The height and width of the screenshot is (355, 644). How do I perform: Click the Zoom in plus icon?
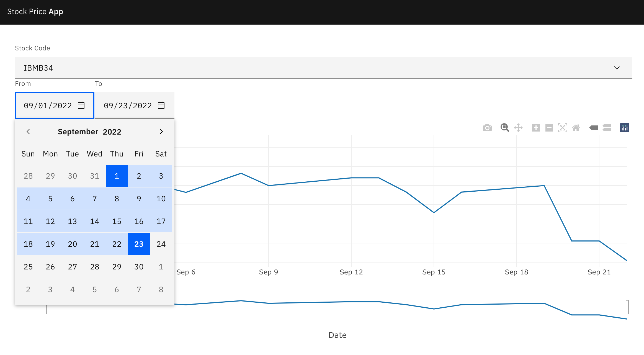536,128
